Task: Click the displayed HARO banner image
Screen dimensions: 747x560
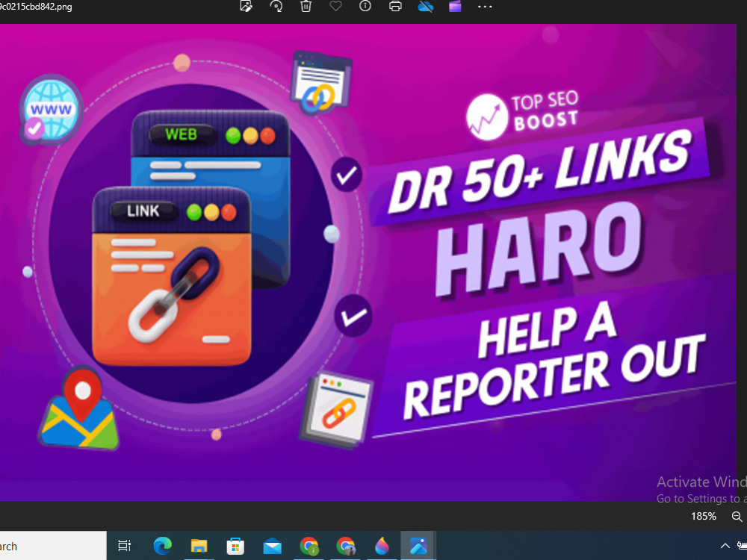Action: [x=368, y=262]
